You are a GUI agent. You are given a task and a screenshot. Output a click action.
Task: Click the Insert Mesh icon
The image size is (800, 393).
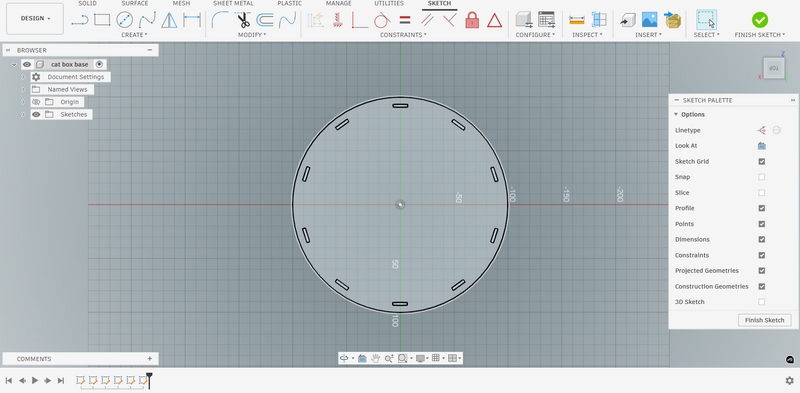[x=672, y=20]
